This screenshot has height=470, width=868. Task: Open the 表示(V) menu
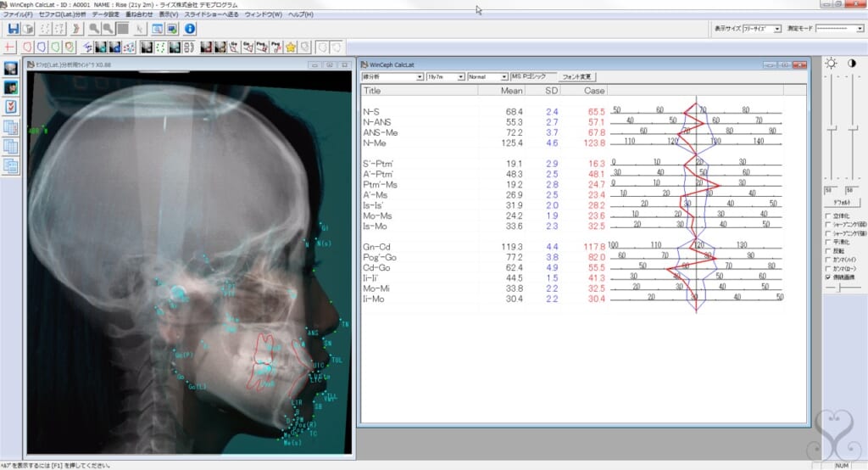pos(169,14)
